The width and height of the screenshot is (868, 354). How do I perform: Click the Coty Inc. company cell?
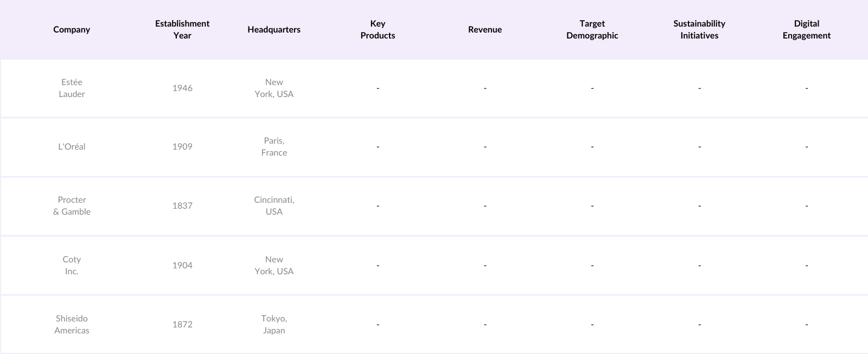tap(72, 265)
